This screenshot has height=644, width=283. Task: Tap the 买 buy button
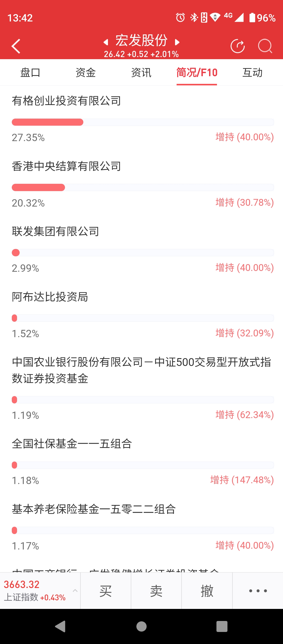click(x=106, y=591)
